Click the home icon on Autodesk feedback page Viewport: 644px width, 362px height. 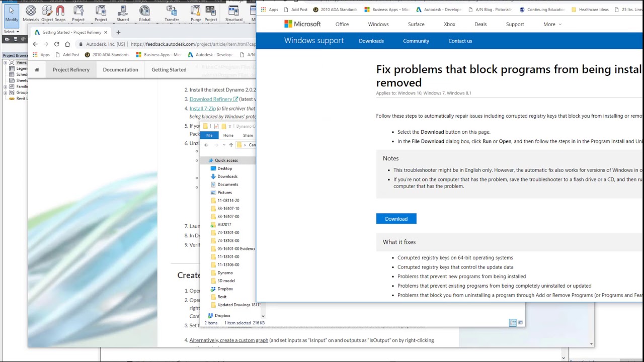click(37, 70)
